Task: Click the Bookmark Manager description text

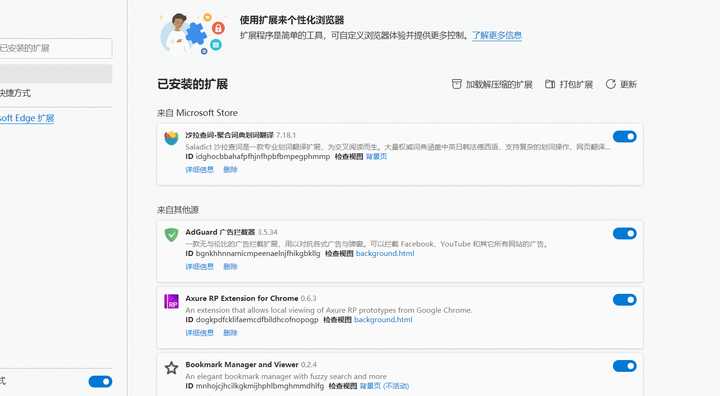Action: coord(286,376)
